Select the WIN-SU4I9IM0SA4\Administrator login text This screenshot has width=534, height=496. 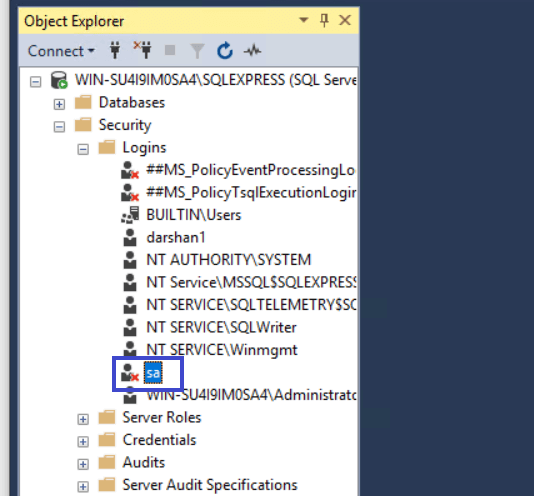pos(251,395)
